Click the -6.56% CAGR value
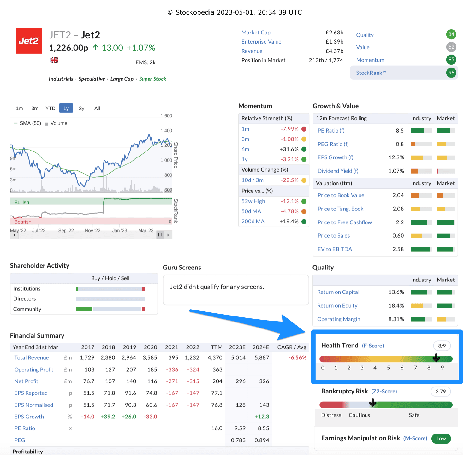476x455 pixels. pos(298,358)
